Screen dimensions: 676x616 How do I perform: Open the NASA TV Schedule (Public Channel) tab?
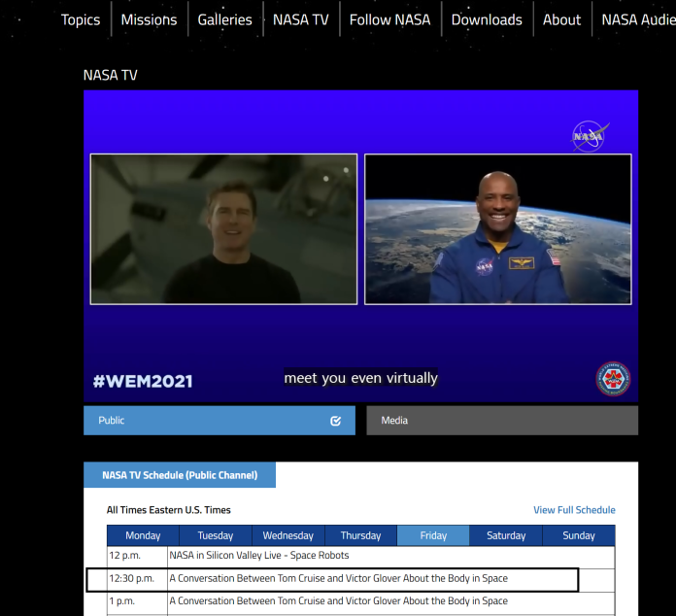[x=180, y=475]
